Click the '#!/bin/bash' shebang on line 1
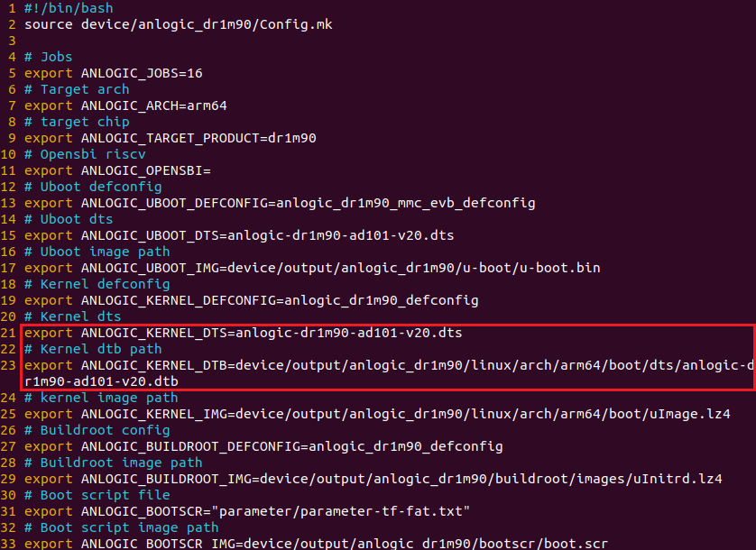This screenshot has width=756, height=550. 69,8
